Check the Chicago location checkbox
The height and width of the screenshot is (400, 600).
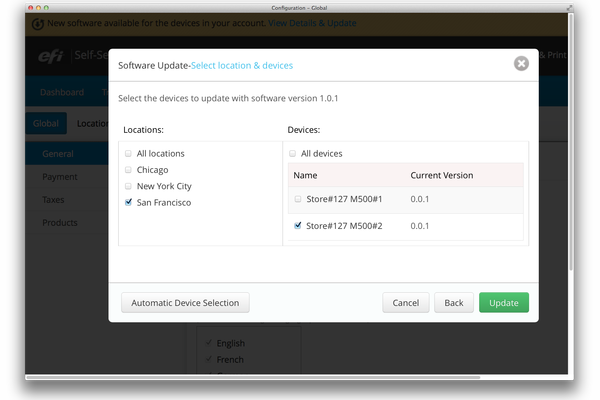coord(128,170)
